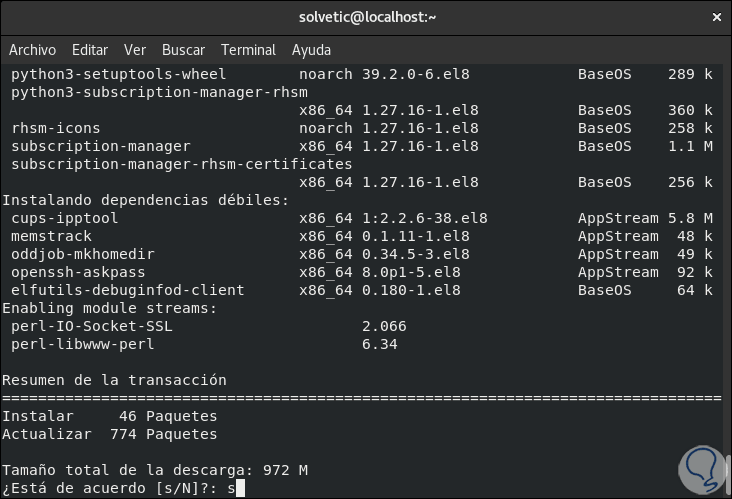The width and height of the screenshot is (732, 499).
Task: Click the confirmation prompt input cursor
Action: tap(239, 489)
